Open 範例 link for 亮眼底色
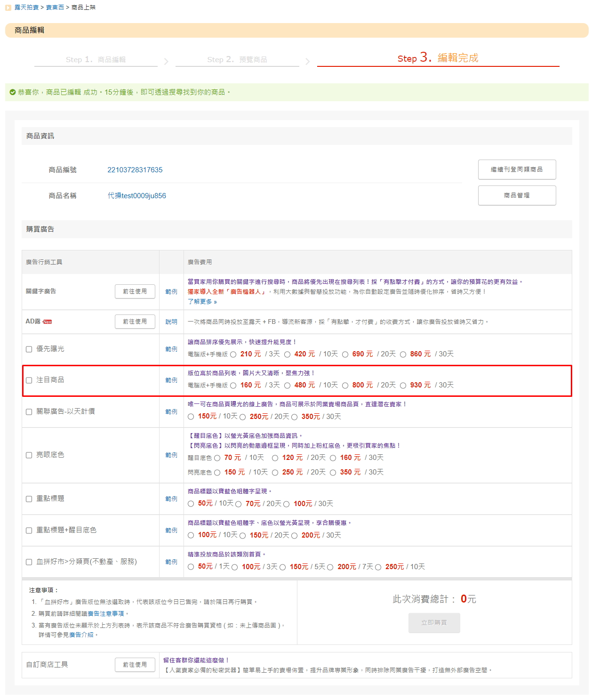The image size is (592, 700). click(171, 455)
